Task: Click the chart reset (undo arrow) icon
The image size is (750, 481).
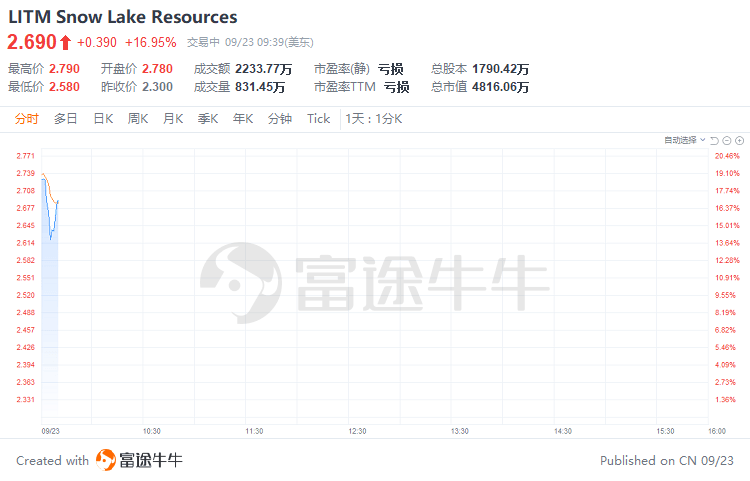Action: pyautogui.click(x=715, y=141)
